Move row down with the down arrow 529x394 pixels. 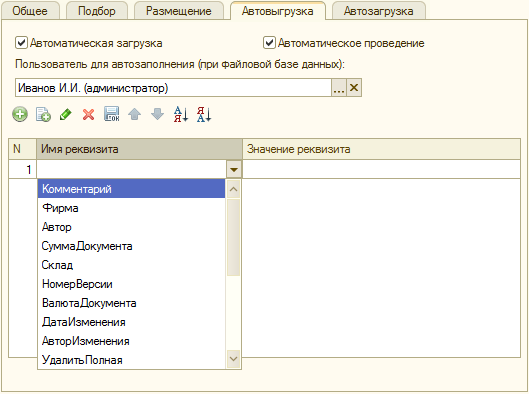158,114
